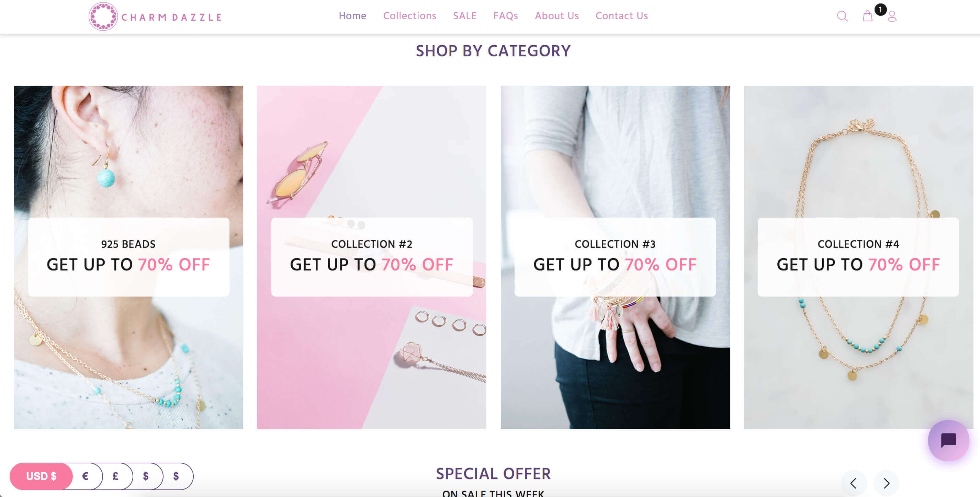Open the Collection #4 necklace card

tap(858, 257)
